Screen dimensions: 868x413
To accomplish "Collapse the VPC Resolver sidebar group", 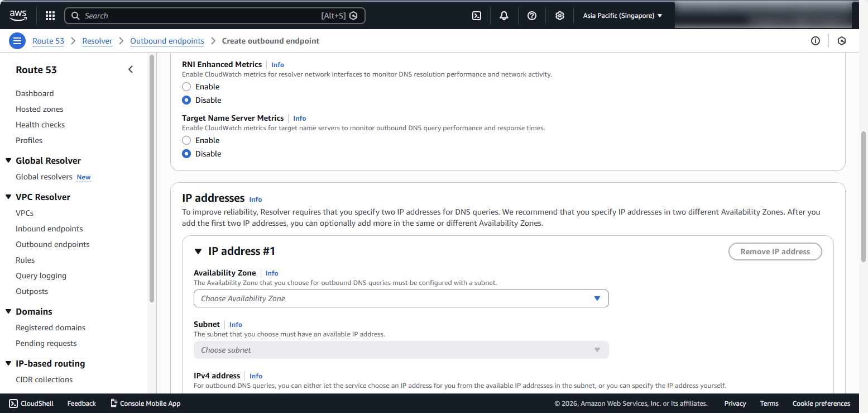I will click(8, 197).
